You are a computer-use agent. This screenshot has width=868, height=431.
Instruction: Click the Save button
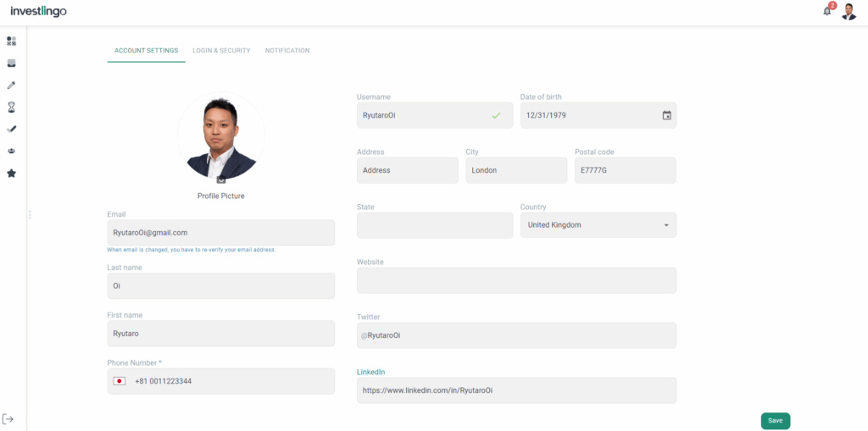pyautogui.click(x=776, y=421)
